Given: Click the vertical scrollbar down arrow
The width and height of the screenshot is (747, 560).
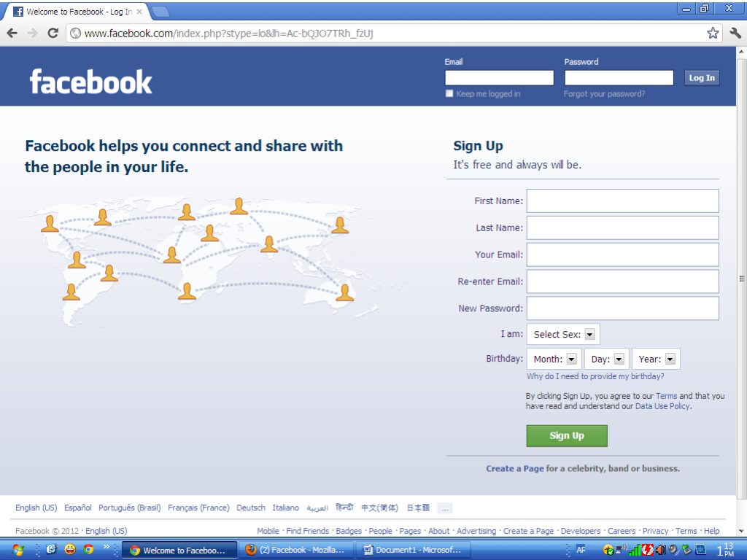Looking at the screenshot, I should tap(741, 531).
